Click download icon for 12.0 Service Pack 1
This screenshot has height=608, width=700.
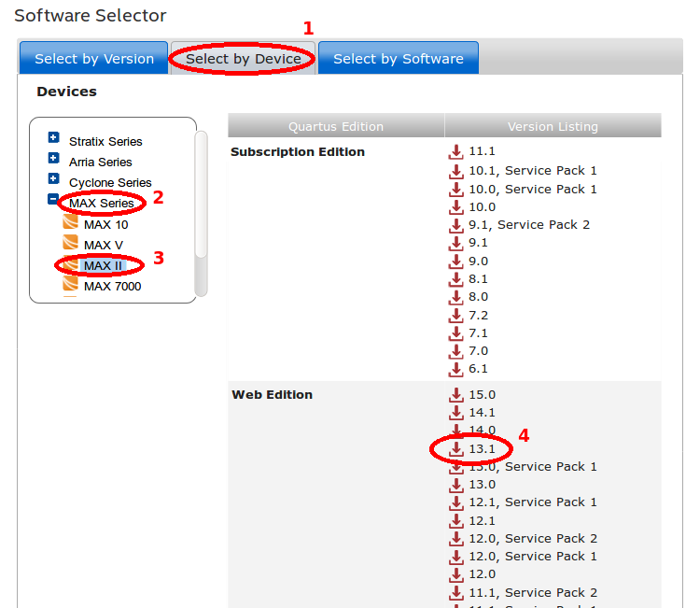pos(455,557)
